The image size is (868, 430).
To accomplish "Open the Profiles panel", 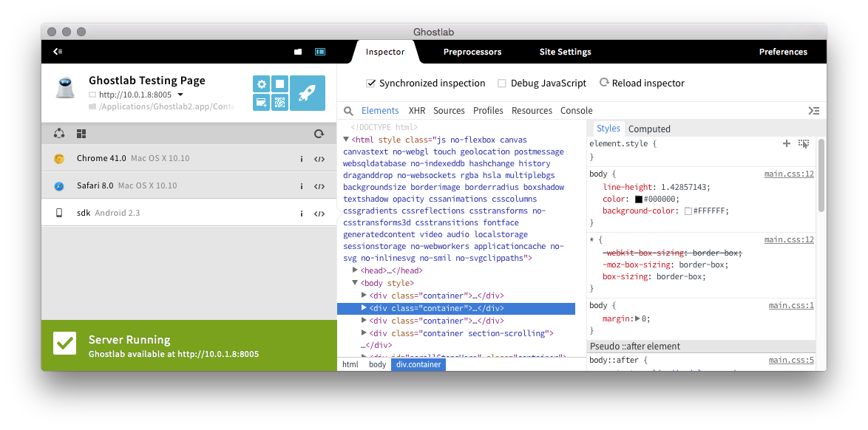I will (x=488, y=111).
